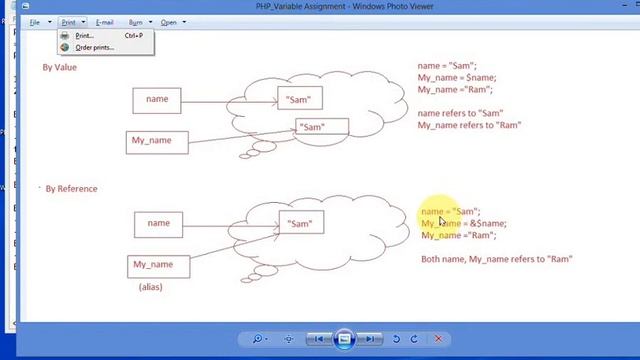Expand the Burn dropdown arrow
This screenshot has width=640, height=360.
coord(151,22)
